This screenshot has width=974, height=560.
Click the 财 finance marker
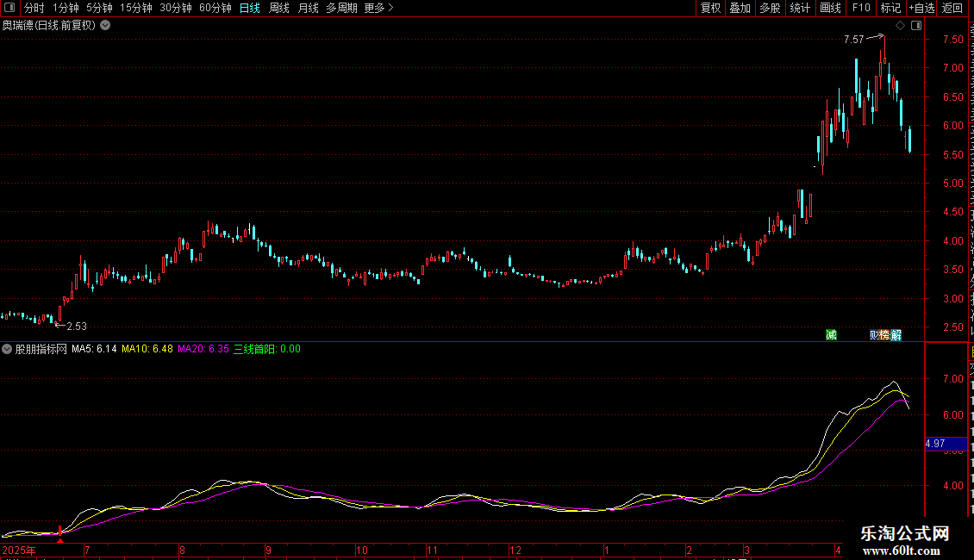click(874, 335)
